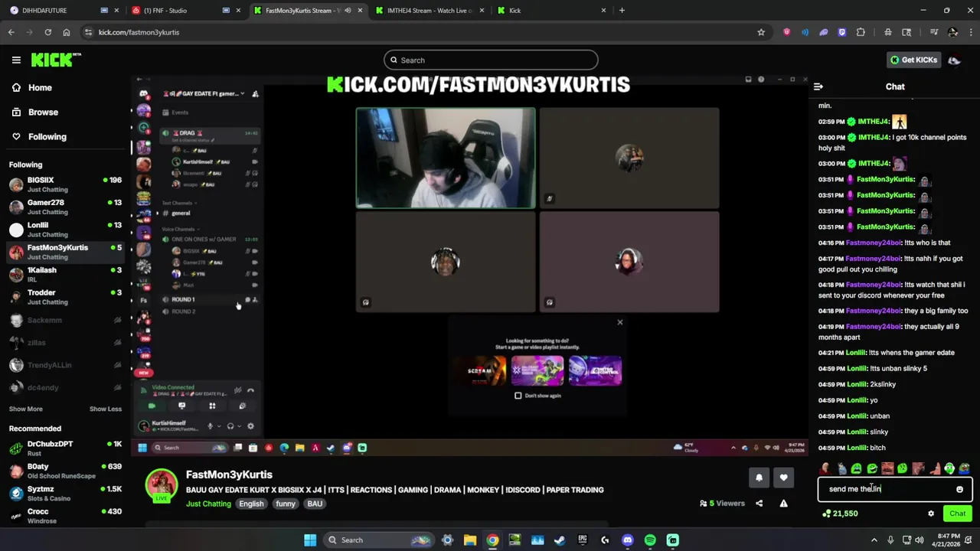Toggle follow heart for FastMon3yKurtis
This screenshot has height=551, width=980.
pyautogui.click(x=783, y=478)
